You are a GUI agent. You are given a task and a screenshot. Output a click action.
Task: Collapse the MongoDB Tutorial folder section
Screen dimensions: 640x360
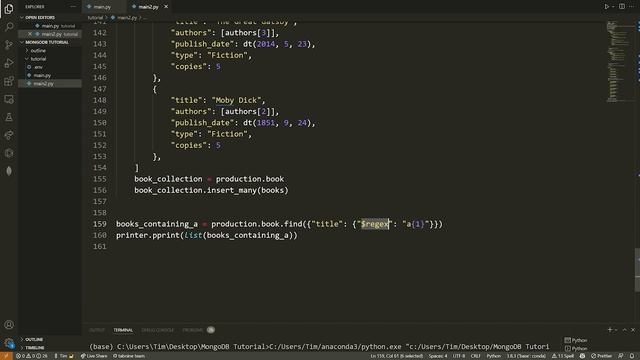pyautogui.click(x=50, y=42)
